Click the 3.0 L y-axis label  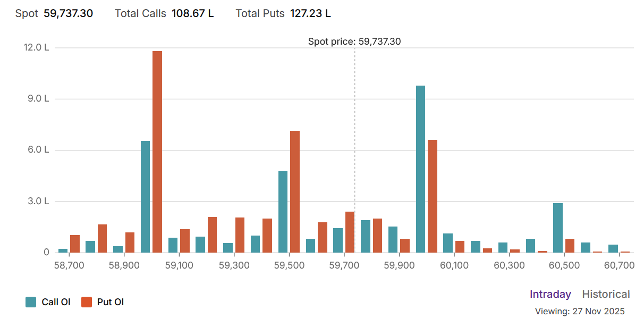(x=38, y=201)
